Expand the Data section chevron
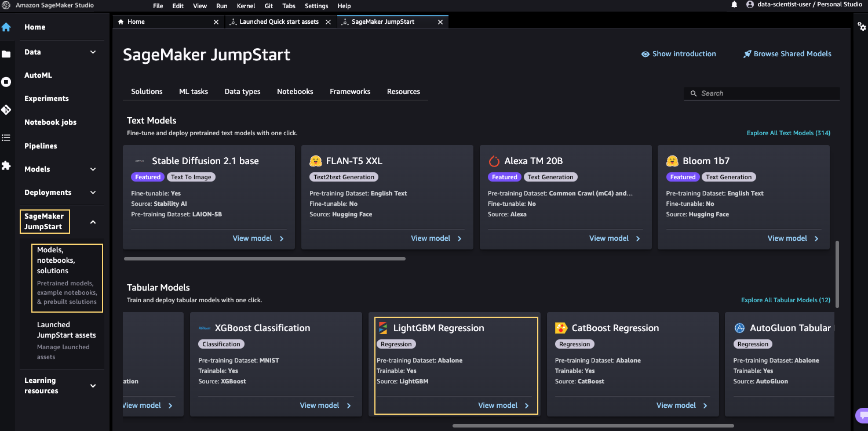The image size is (868, 431). [x=93, y=52]
